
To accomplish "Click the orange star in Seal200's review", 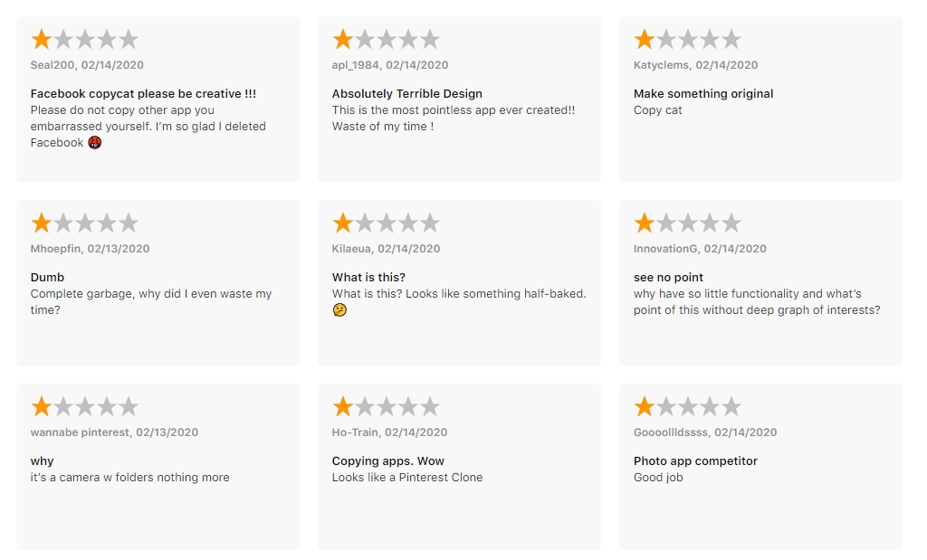I will (42, 40).
